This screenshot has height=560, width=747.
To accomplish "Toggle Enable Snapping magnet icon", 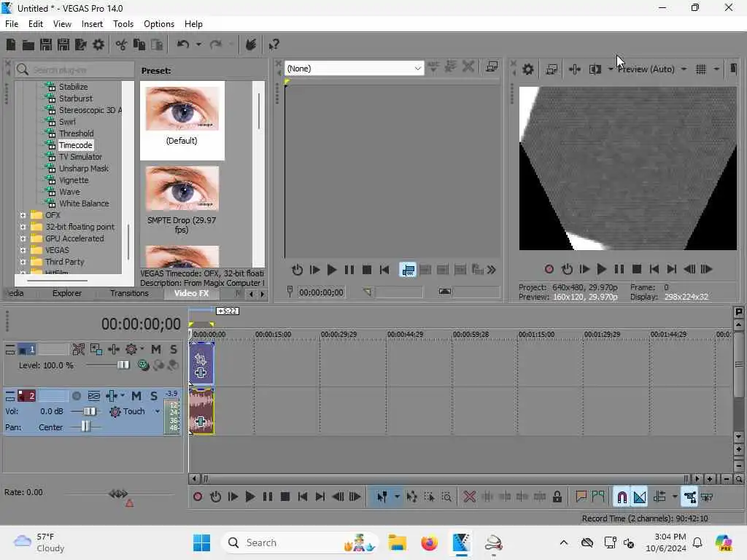I will [x=622, y=497].
